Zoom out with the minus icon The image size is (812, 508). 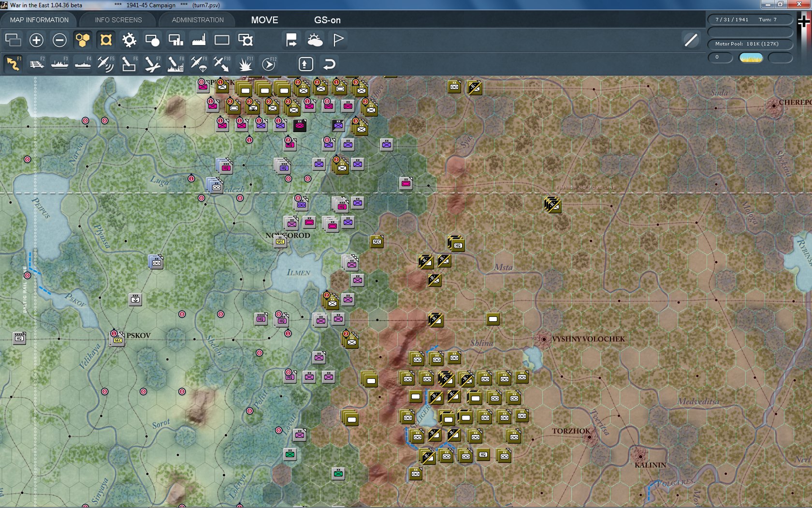(x=59, y=40)
